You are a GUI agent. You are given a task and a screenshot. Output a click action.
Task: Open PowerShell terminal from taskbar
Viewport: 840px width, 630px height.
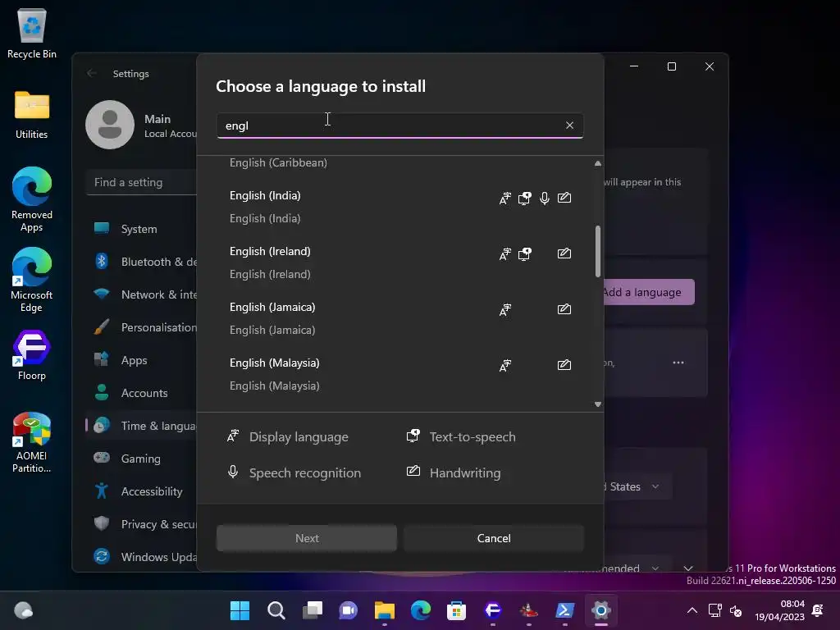tap(565, 610)
